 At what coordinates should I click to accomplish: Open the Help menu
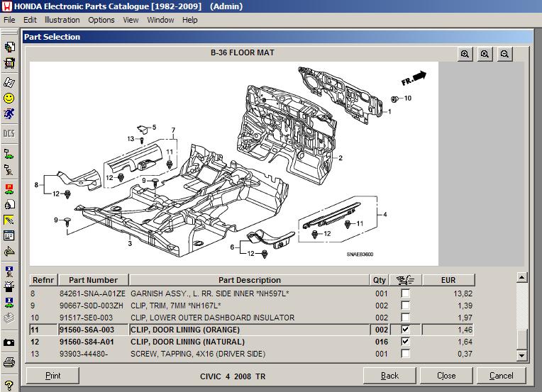click(x=189, y=20)
